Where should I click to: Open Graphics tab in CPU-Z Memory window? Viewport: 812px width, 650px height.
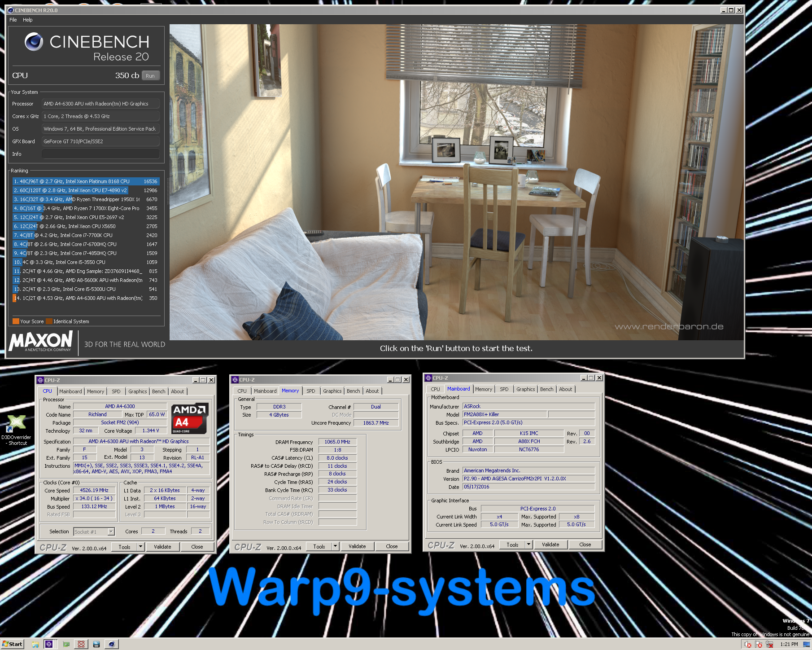[x=332, y=391]
